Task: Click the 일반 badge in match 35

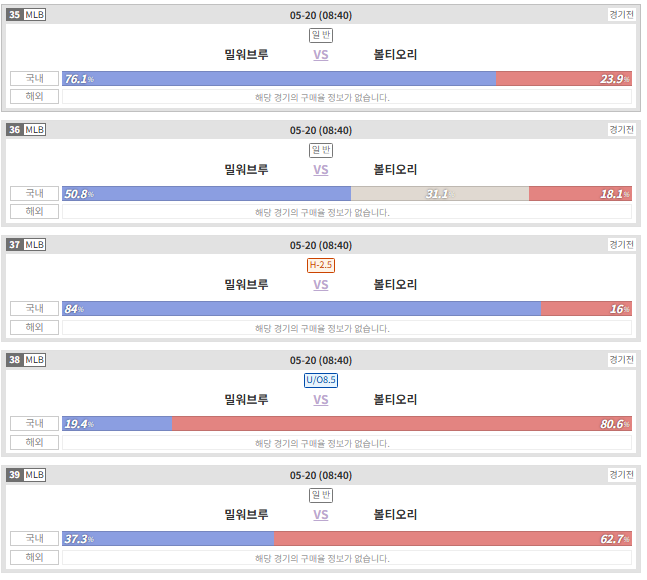Action: pos(321,35)
